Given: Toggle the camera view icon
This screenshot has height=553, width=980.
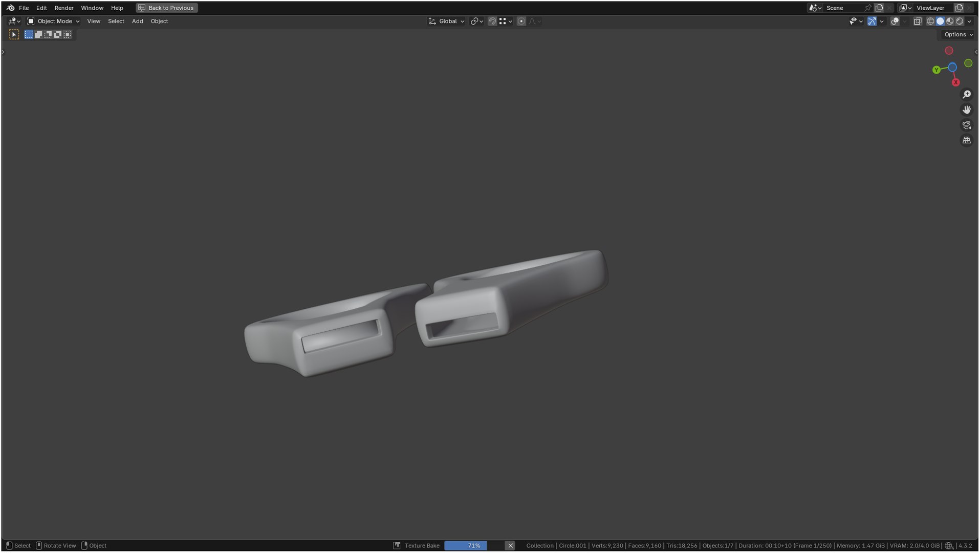Looking at the screenshot, I should [967, 125].
